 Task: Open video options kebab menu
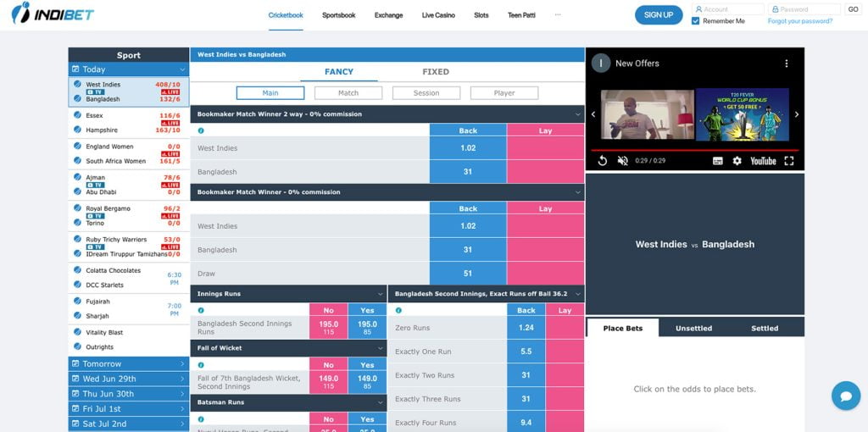(x=786, y=64)
